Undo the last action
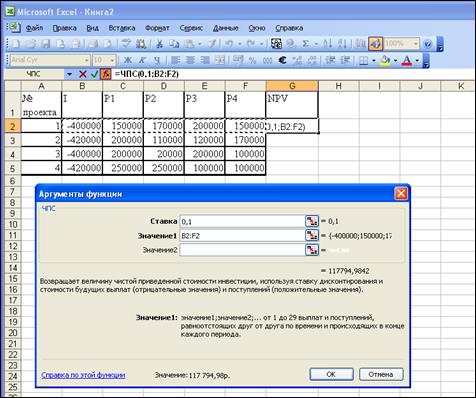The image size is (476, 398). coord(229,44)
